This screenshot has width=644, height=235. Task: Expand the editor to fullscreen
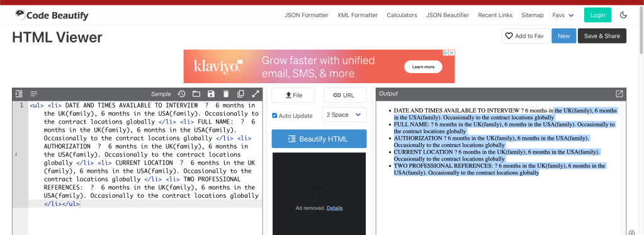point(256,94)
